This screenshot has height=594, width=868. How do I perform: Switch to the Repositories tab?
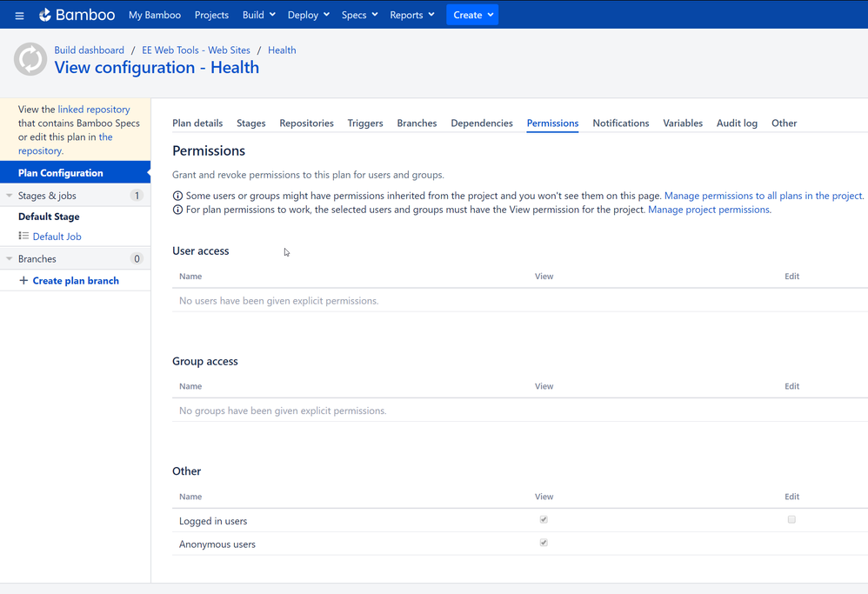306,123
